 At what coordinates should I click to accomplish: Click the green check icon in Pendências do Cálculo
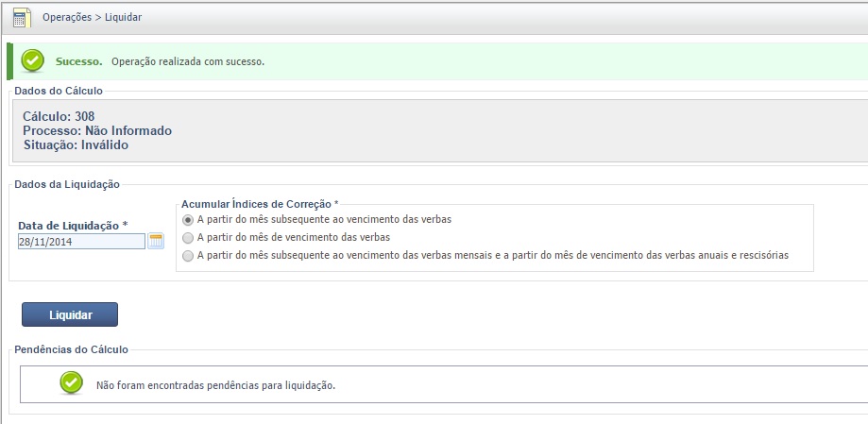click(72, 383)
